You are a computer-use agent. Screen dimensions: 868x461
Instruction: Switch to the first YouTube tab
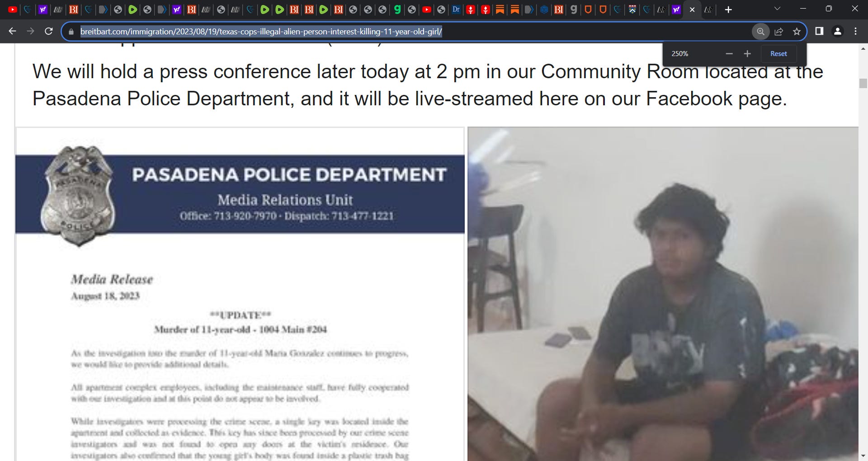click(13, 9)
